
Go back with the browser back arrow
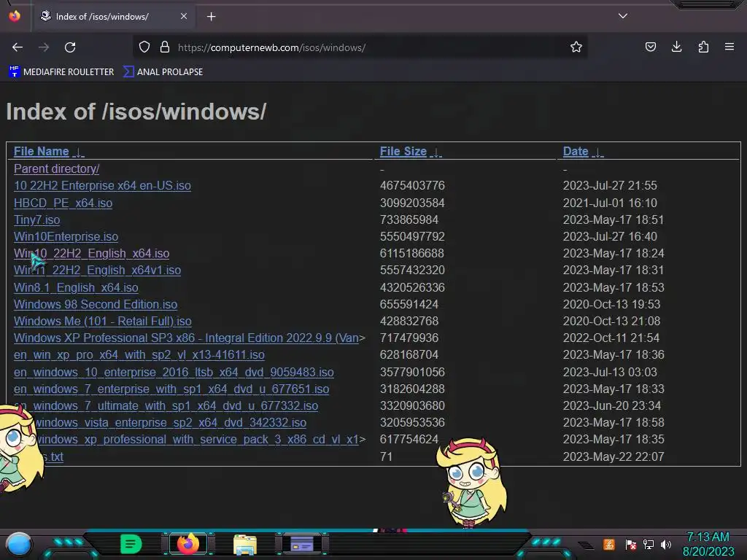pos(18,47)
